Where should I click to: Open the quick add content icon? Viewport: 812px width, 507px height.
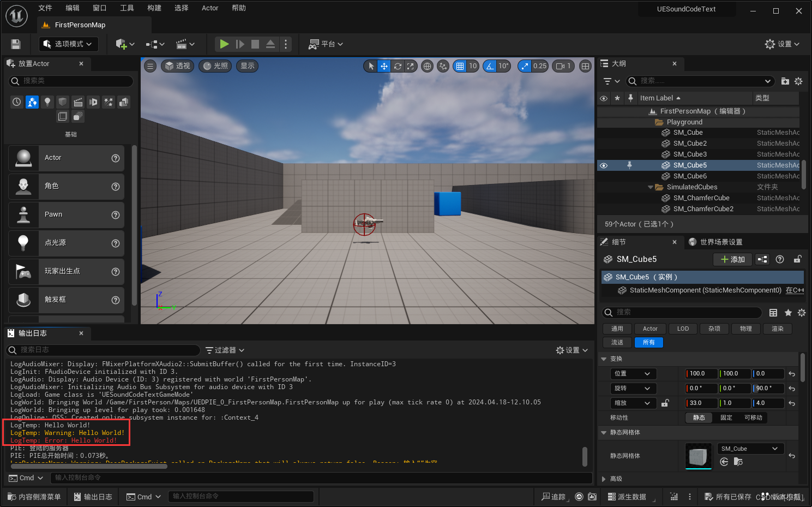[x=125, y=44]
